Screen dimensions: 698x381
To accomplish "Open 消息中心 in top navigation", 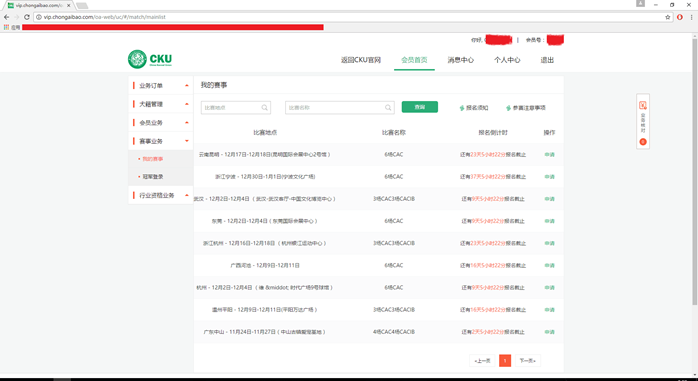I will pos(460,60).
